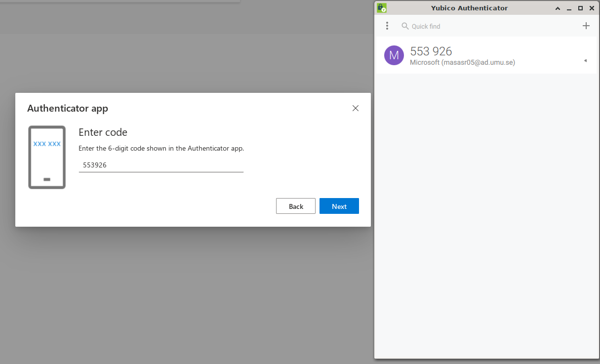600x364 pixels.
Task: Select the 553 926 code entry
Action: pyautogui.click(x=486, y=55)
